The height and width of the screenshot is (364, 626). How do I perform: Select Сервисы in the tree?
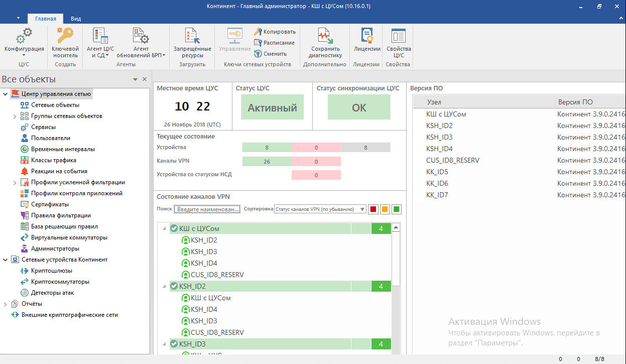point(43,127)
